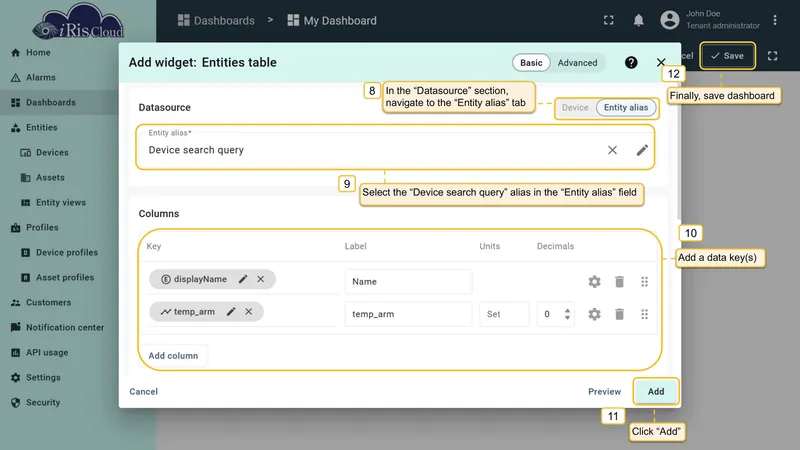Remove temp_arm key chip
Image resolution: width=800 pixels, height=450 pixels.
click(x=248, y=312)
